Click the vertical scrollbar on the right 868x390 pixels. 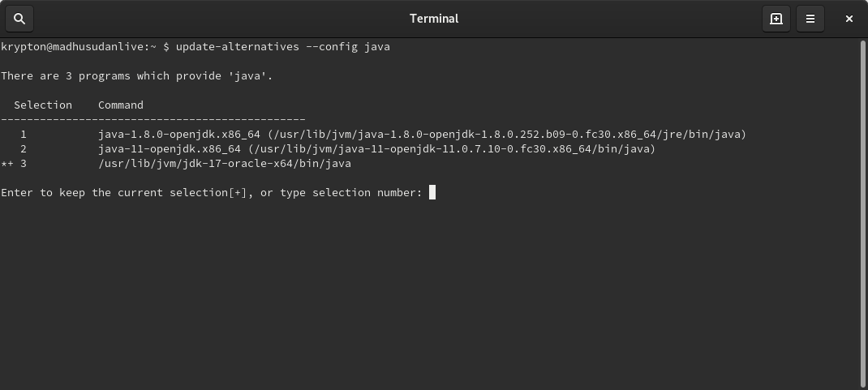point(864,214)
